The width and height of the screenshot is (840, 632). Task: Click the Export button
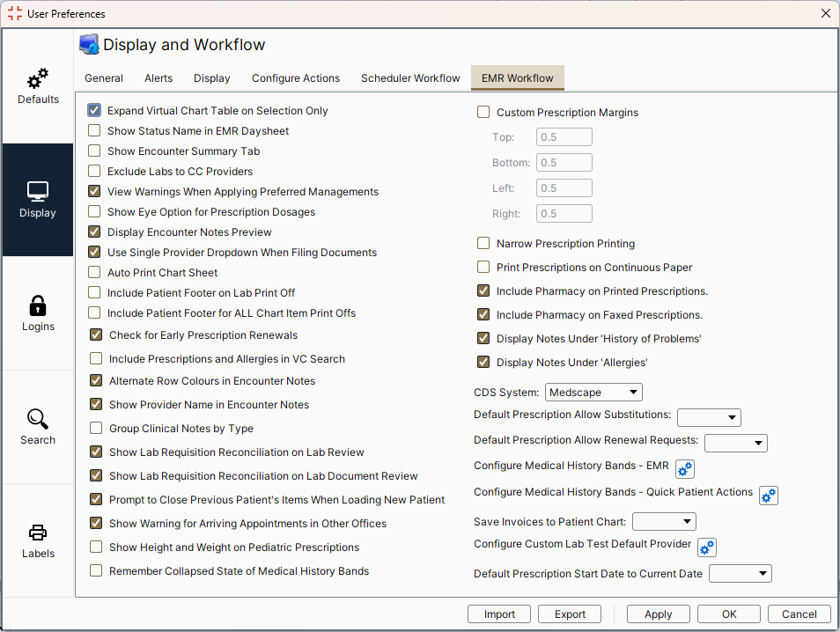[569, 614]
